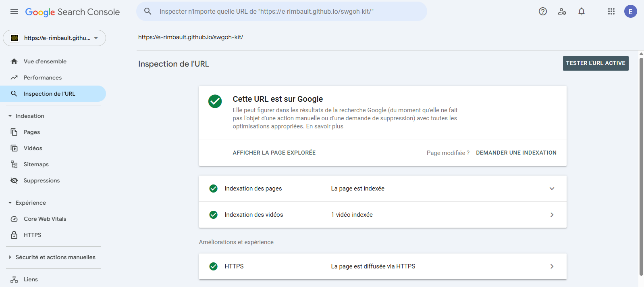
Task: Expand 'Sécurité et actions manuelles' section
Action: click(10, 257)
